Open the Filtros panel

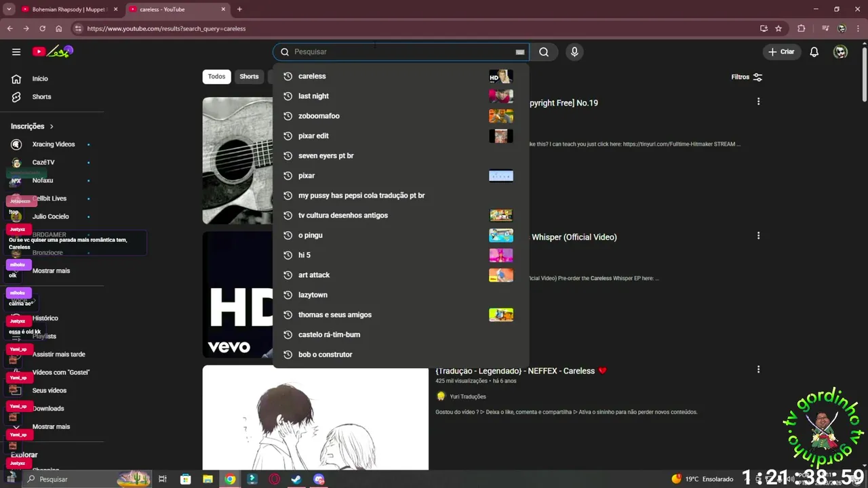tap(747, 77)
